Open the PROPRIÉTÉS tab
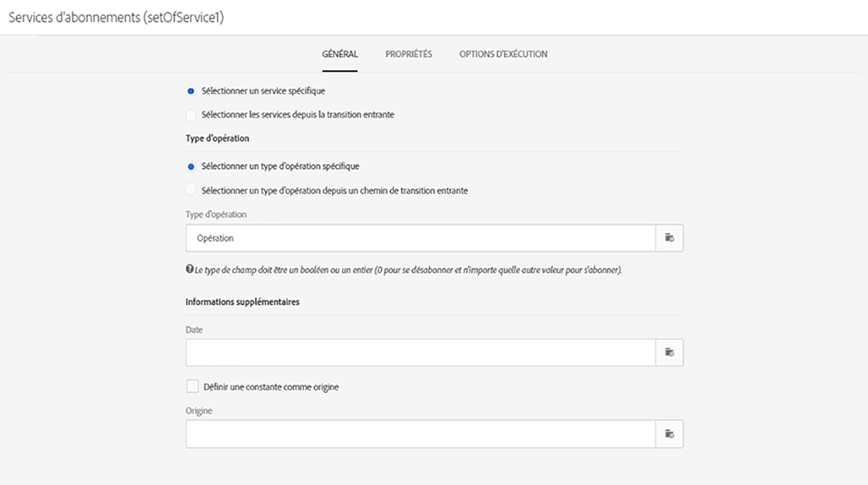 click(409, 54)
